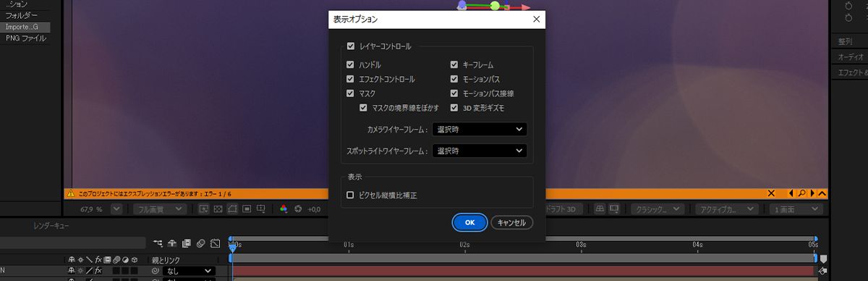Uncheck the ハンドル checkbox
Image resolution: width=868 pixels, height=281 pixels.
351,65
